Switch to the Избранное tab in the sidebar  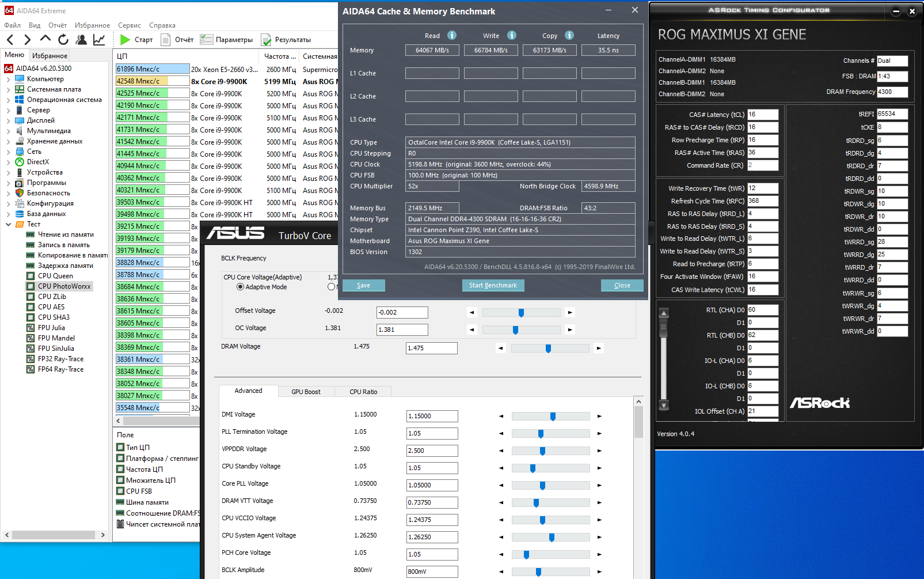pyautogui.click(x=50, y=56)
